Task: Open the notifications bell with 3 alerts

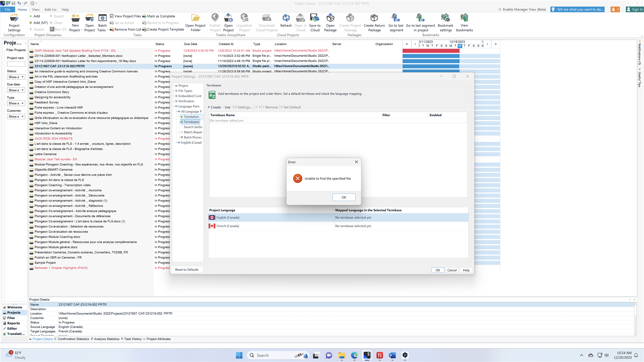Action: pyautogui.click(x=615, y=9)
